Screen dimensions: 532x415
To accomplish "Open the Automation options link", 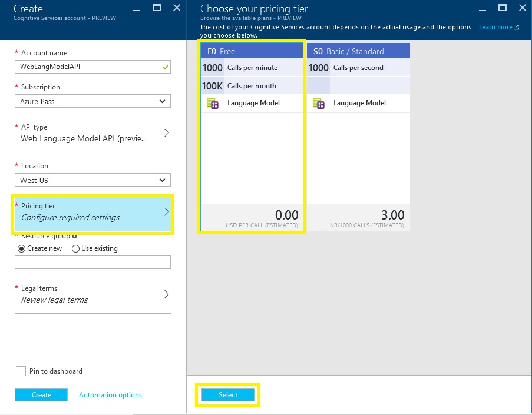I will [x=110, y=394].
